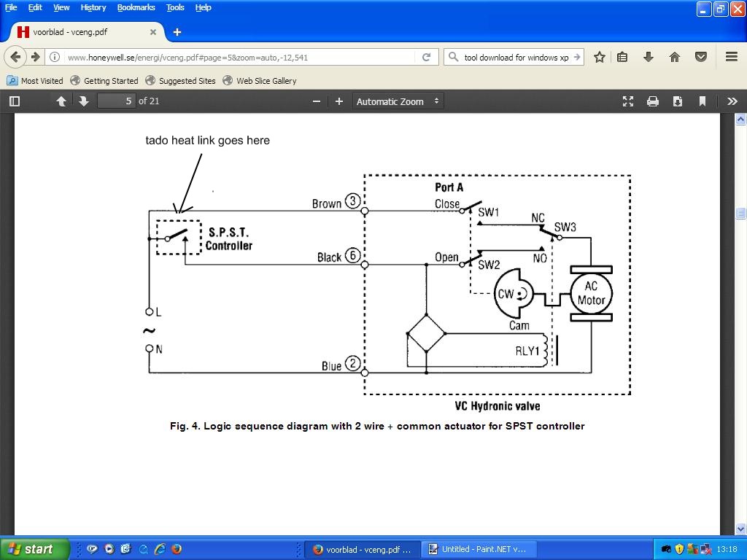Expand the PDF tools chevron menu

732,101
